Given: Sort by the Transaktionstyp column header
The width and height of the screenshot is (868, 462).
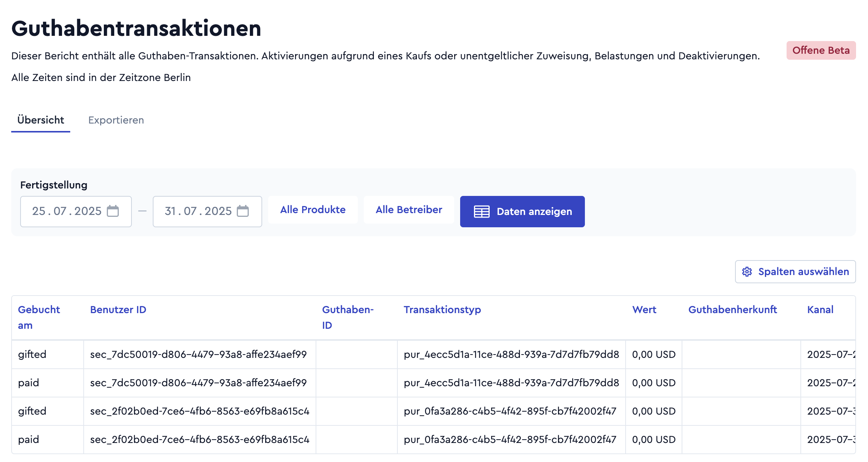Looking at the screenshot, I should pyautogui.click(x=442, y=310).
